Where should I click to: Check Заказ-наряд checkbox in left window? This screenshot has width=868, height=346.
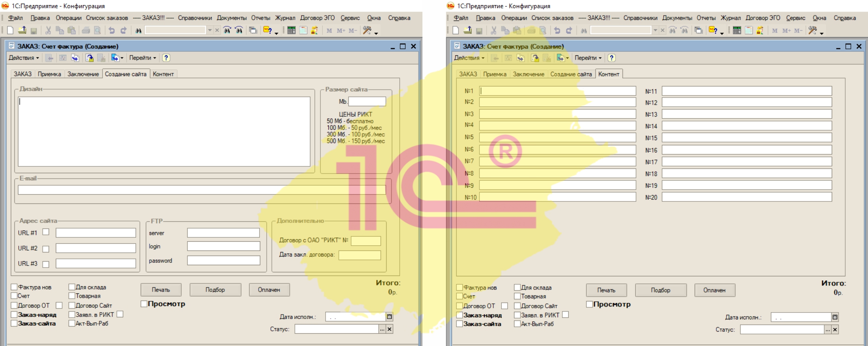(14, 315)
